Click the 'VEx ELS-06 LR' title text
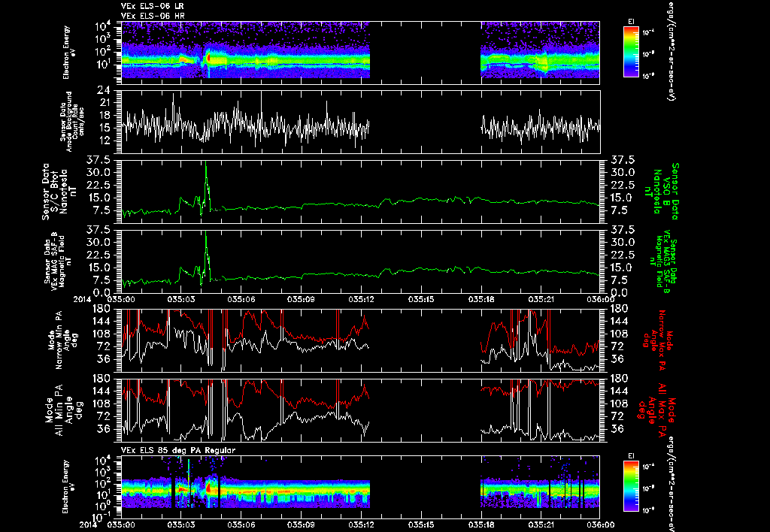This screenshot has width=770, height=532. pyautogui.click(x=152, y=6)
